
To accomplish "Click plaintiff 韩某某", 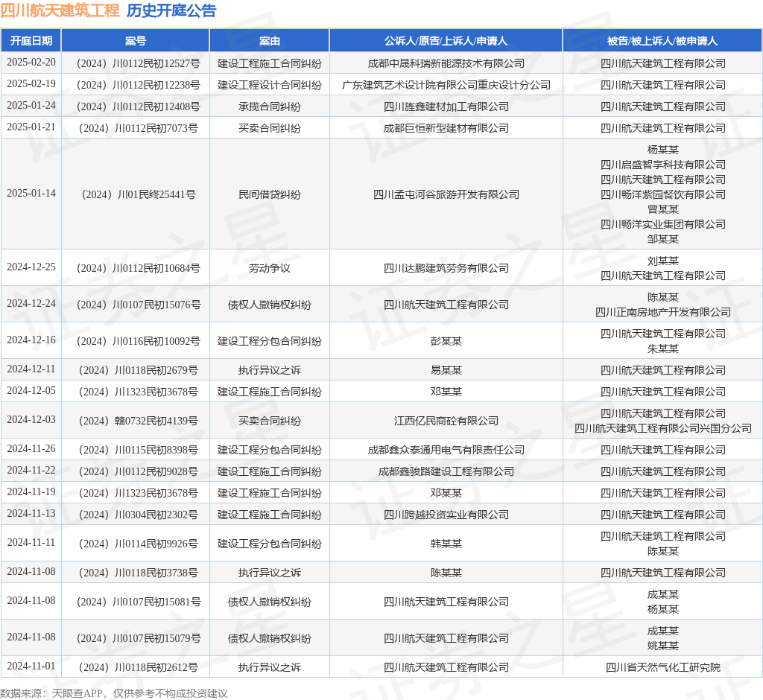I will pos(446,544).
